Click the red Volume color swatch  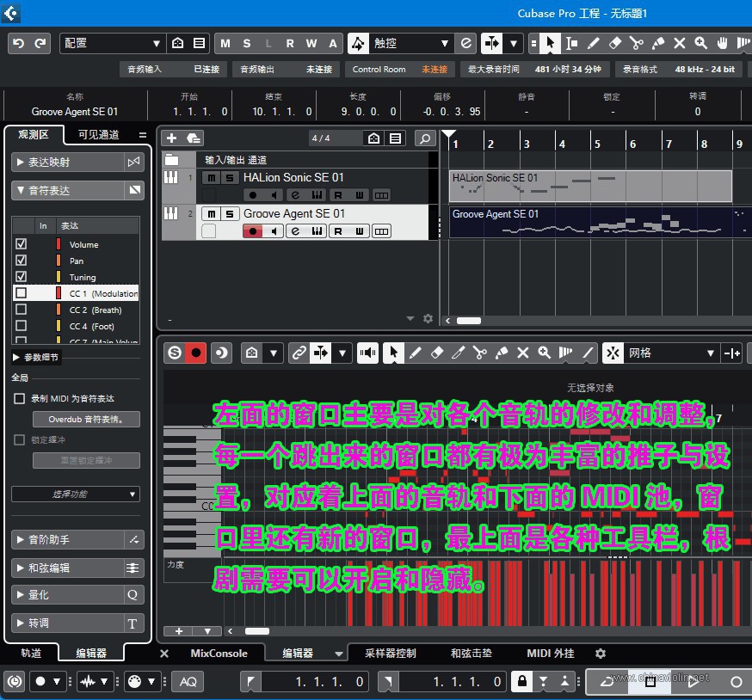pos(59,244)
